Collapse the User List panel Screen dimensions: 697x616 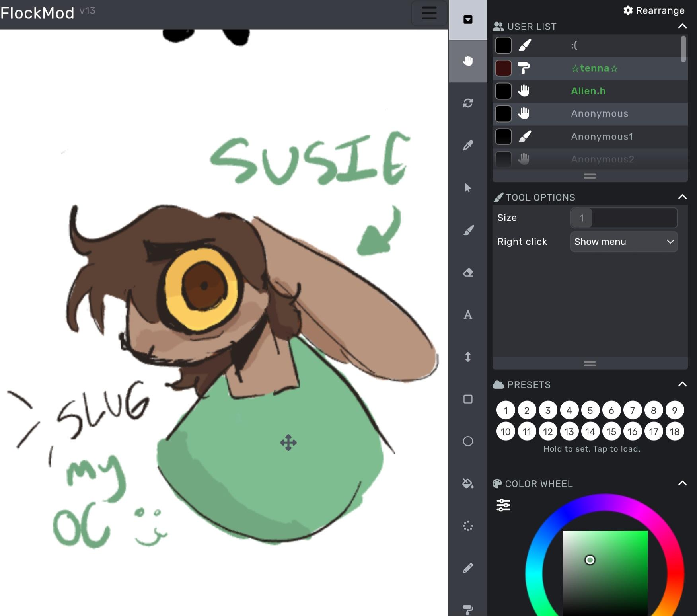point(682,26)
